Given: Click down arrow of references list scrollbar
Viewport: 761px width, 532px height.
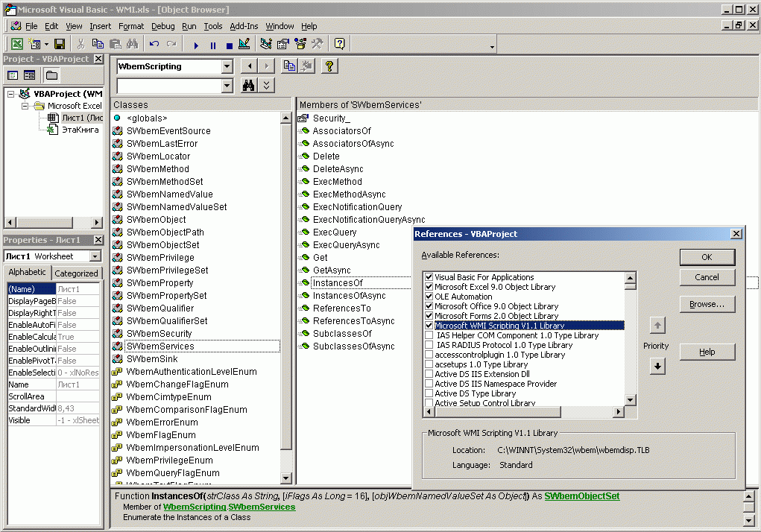Looking at the screenshot, I should click(631, 400).
